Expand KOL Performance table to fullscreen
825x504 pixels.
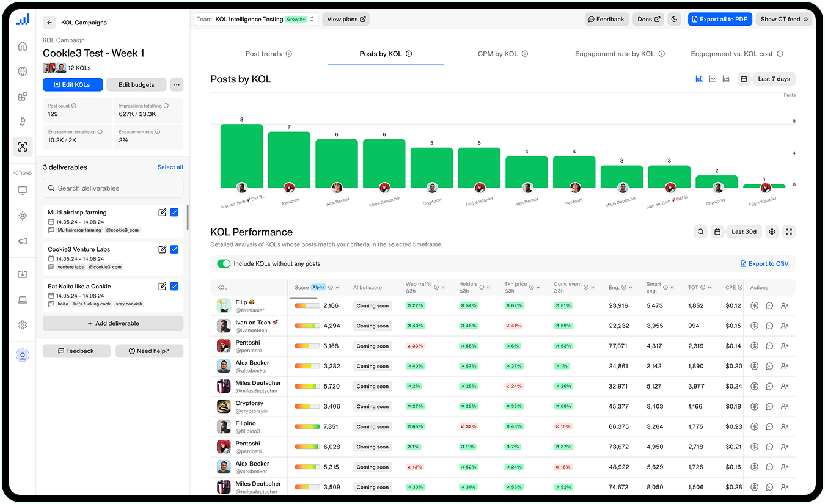point(789,232)
